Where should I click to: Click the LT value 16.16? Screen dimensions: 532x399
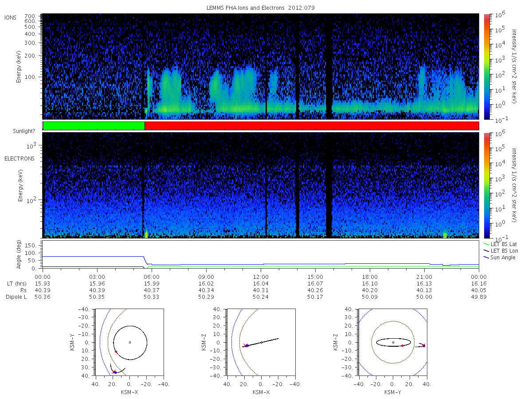(479, 283)
